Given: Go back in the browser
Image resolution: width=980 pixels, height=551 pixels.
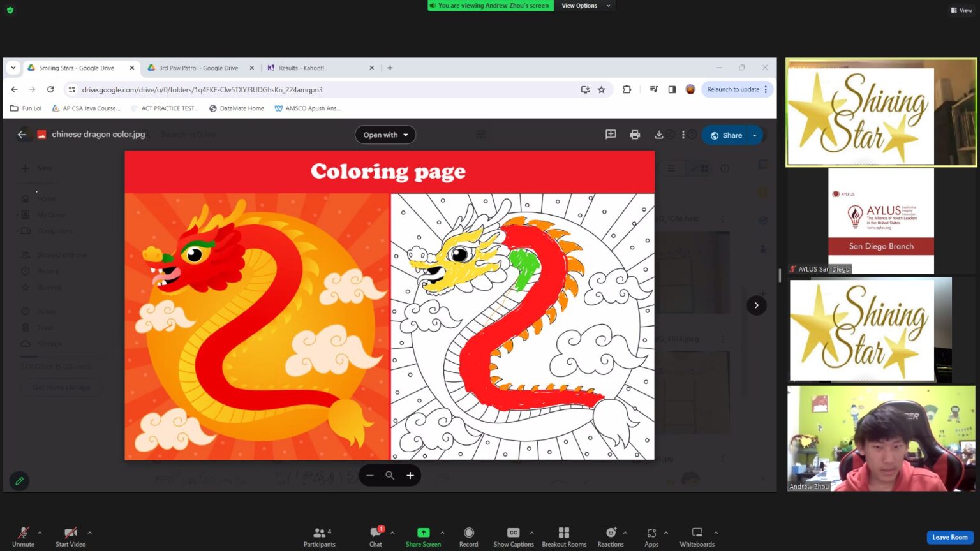Looking at the screenshot, I should point(14,90).
